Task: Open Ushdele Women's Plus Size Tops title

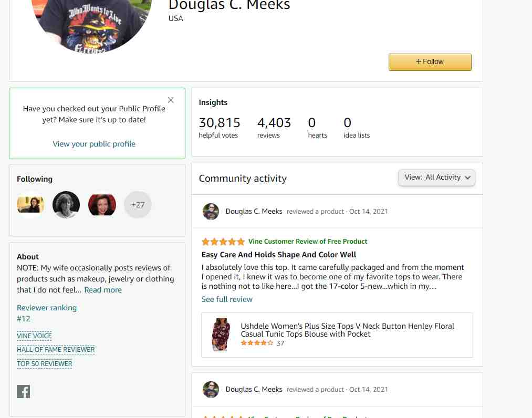Action: click(x=347, y=330)
